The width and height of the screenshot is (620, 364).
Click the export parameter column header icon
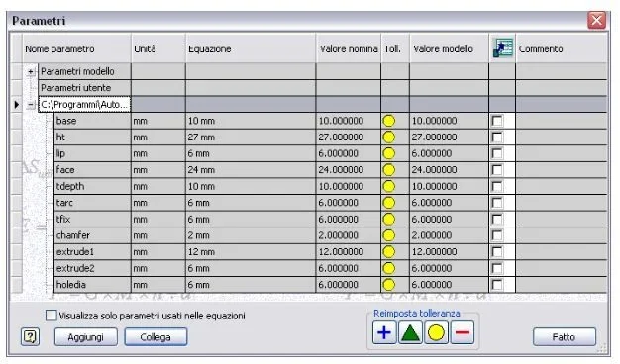click(x=502, y=48)
